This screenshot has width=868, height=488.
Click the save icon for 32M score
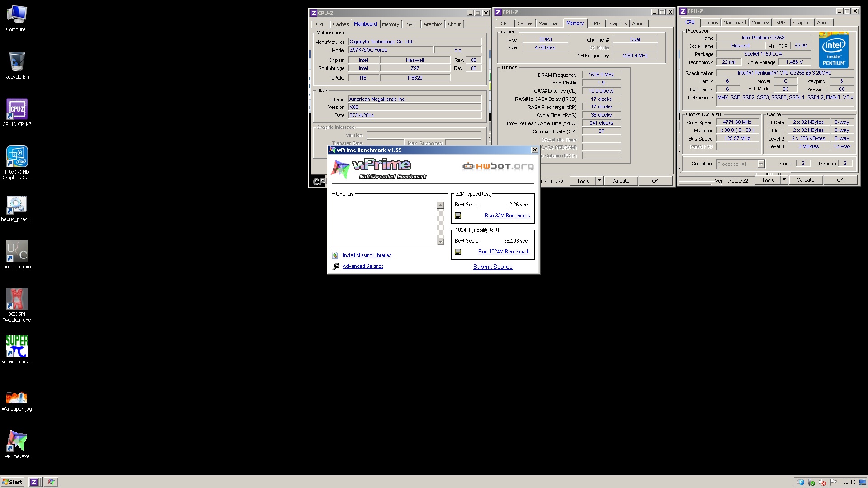pos(458,216)
